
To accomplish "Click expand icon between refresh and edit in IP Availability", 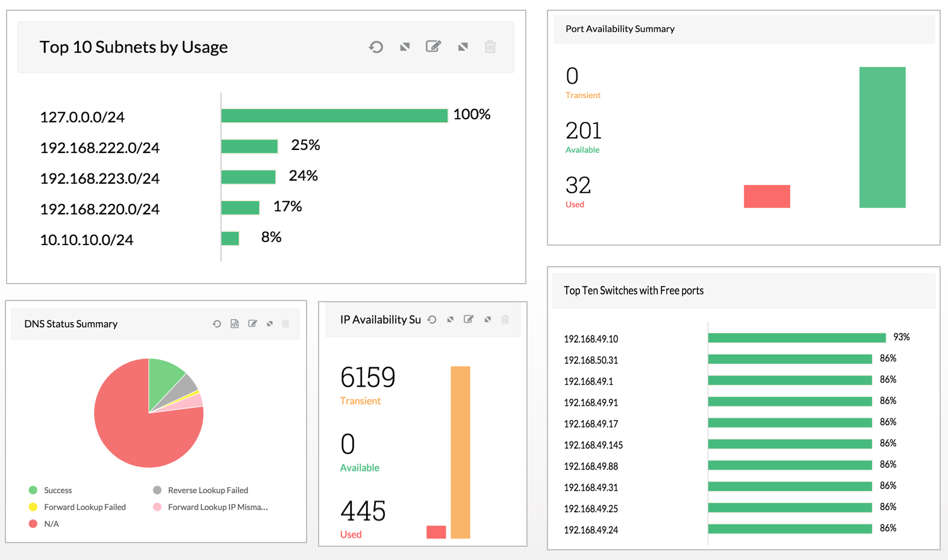I will tap(451, 320).
